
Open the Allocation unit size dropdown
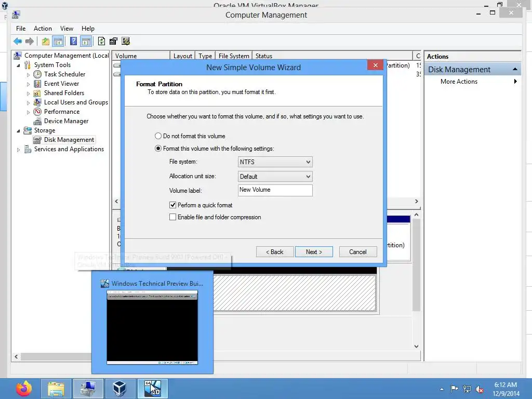[x=275, y=177]
